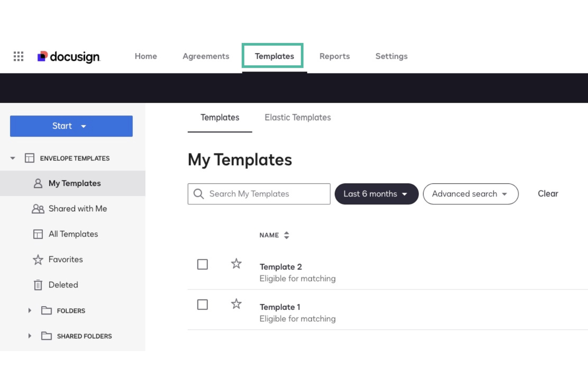Click the FOLDERS label
This screenshot has width=588, height=392.
click(x=71, y=311)
